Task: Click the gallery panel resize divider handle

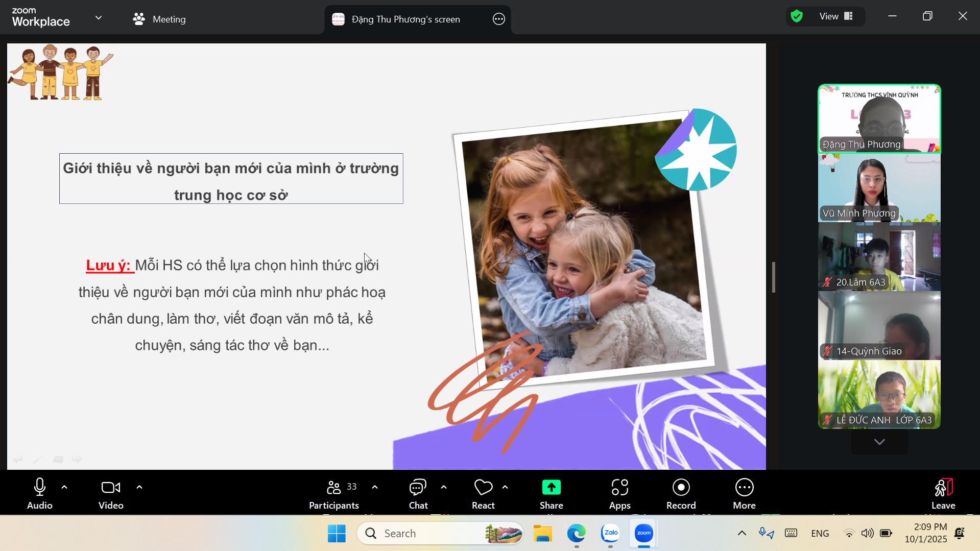Action: tap(774, 277)
